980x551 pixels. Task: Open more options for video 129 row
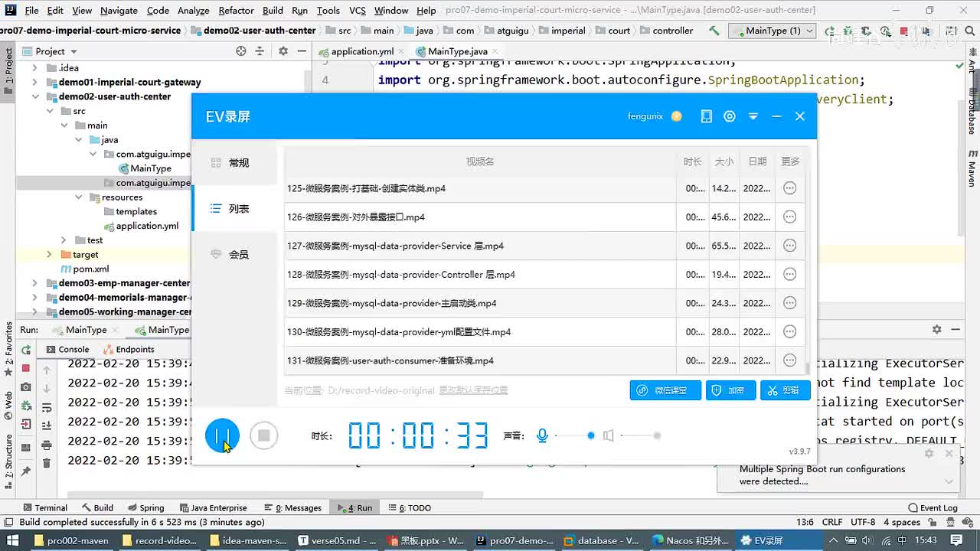[789, 303]
